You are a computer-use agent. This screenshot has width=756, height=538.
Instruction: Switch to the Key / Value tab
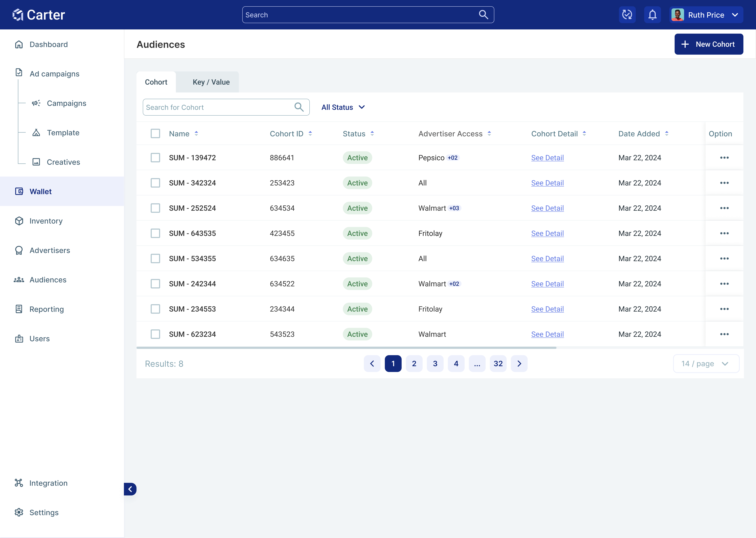pos(211,82)
